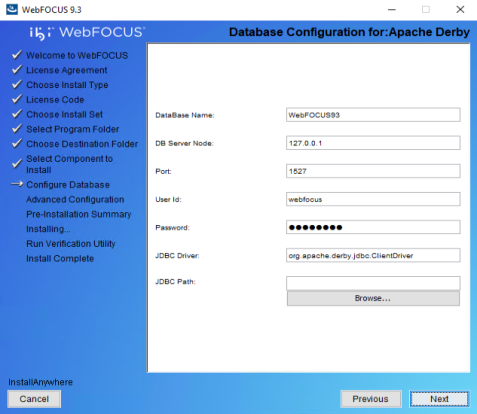Minimize the installer window
Image resolution: width=477 pixels, height=414 pixels.
tap(392, 10)
